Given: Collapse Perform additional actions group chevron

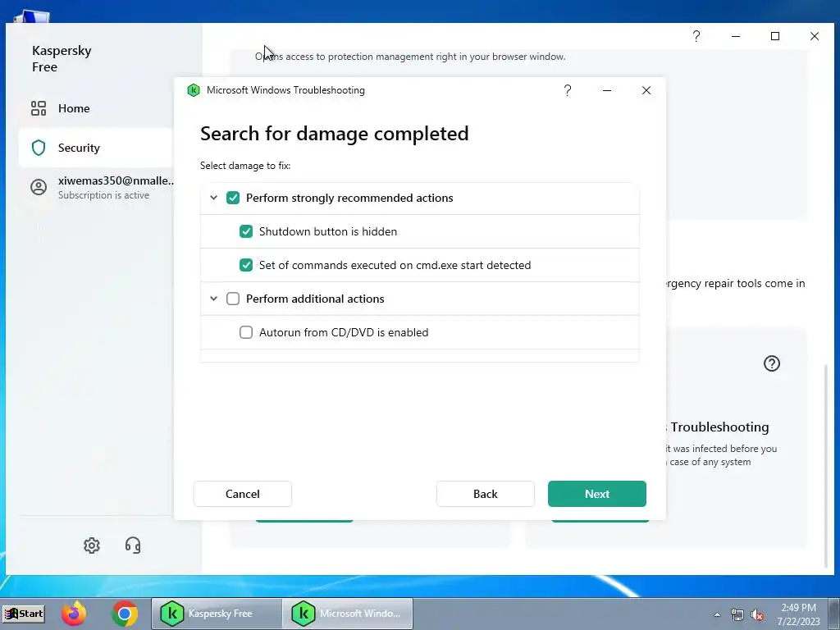Looking at the screenshot, I should click(x=213, y=299).
